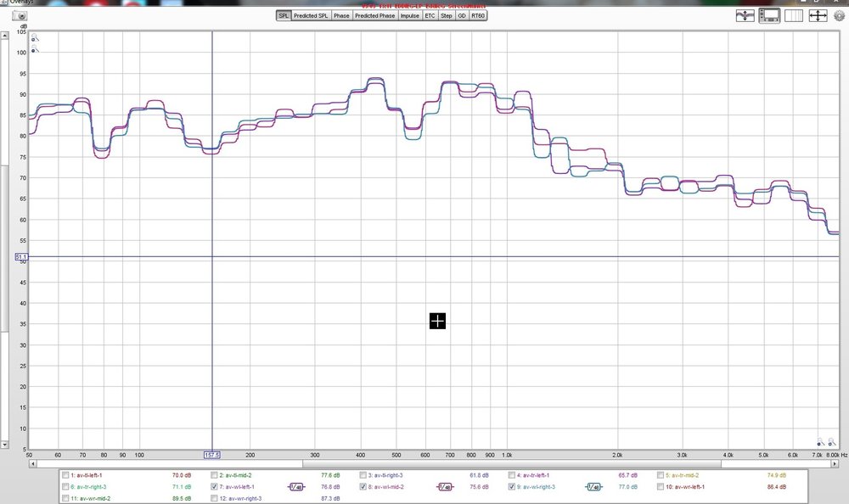Enable trace 12: av-wr-right-3

[214, 498]
